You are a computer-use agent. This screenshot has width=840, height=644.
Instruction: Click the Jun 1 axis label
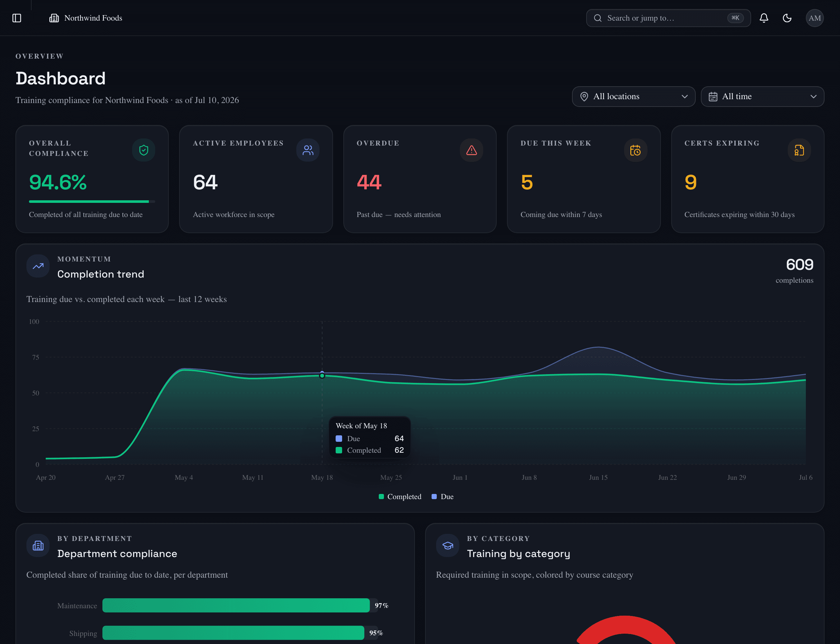click(x=460, y=477)
